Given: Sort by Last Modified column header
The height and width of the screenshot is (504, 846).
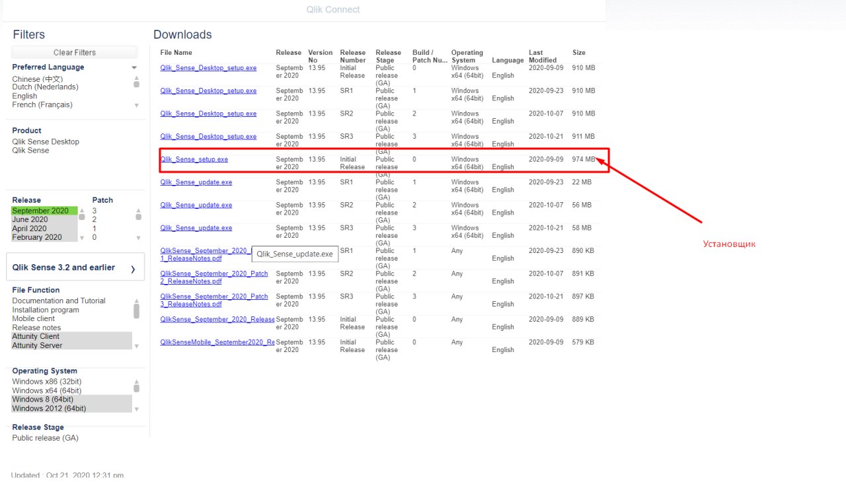Looking at the screenshot, I should click(543, 56).
